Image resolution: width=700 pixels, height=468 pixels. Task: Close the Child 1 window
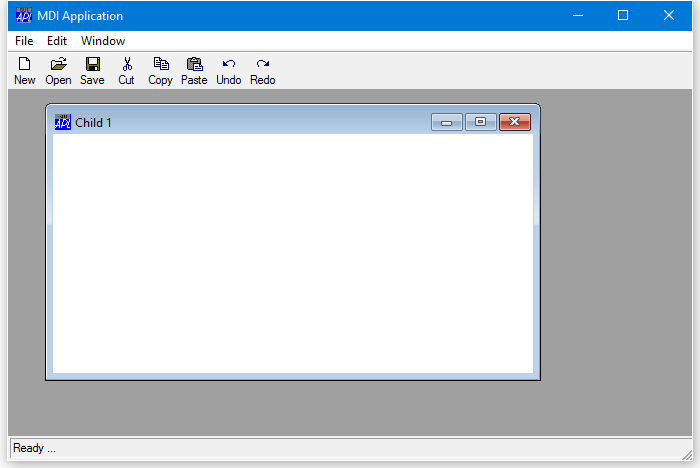(514, 122)
